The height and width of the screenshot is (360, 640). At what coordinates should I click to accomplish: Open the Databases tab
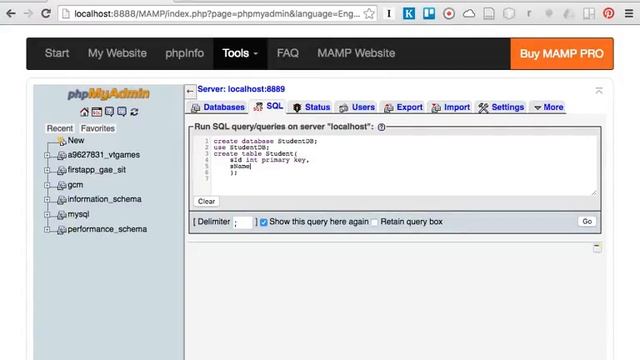[218, 107]
